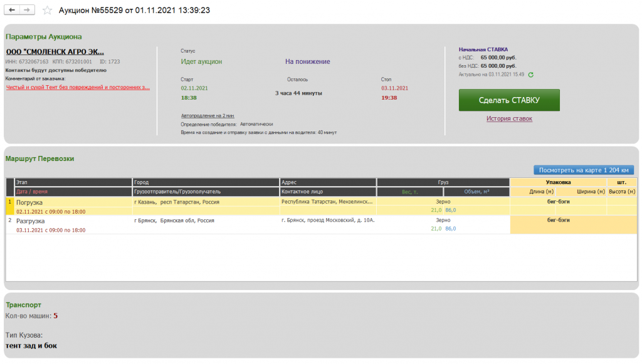This screenshot has width=642, height=364.
Task: Click the row number 1 marker cell
Action: point(10,206)
